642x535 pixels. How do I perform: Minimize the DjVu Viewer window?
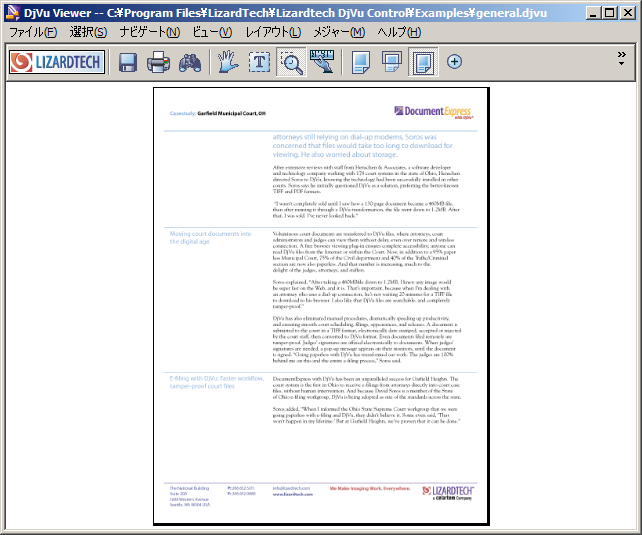[593, 13]
